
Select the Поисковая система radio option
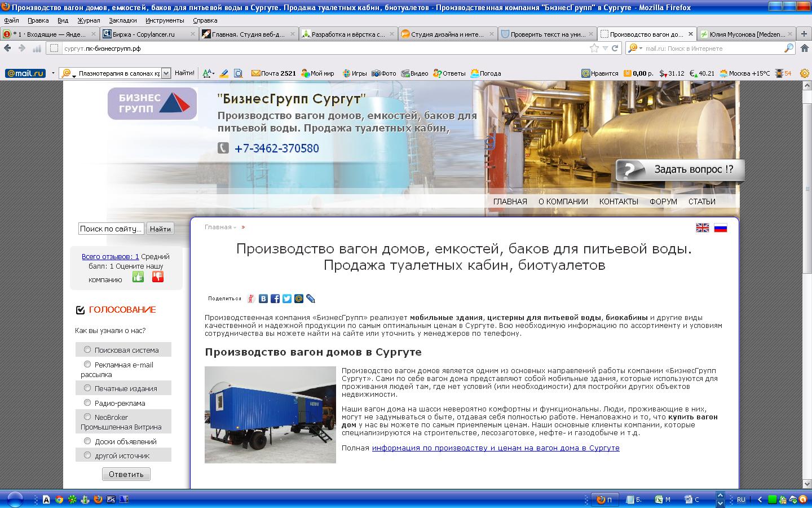coord(87,349)
